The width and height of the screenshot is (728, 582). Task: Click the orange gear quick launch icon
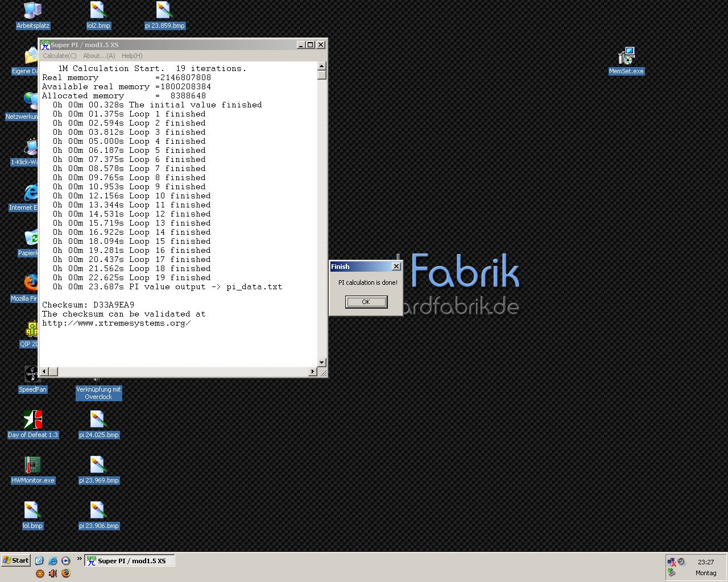[x=40, y=573]
